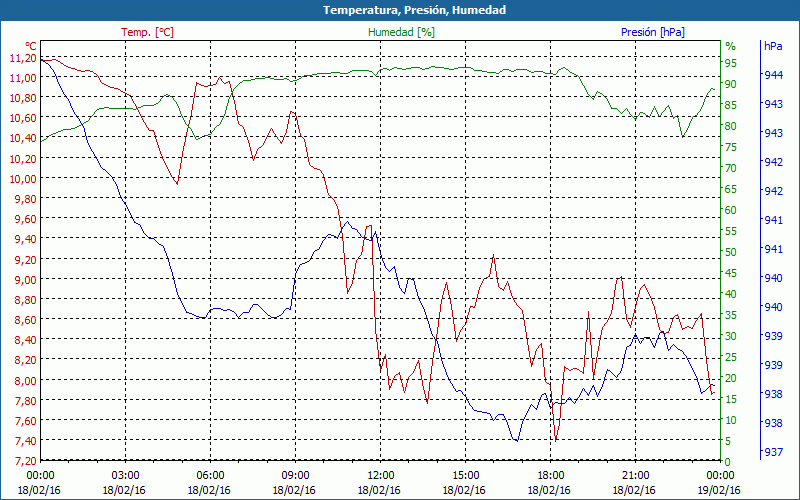Select the red "Temp. [°C]" legend label
The image size is (800, 500).
click(x=147, y=32)
